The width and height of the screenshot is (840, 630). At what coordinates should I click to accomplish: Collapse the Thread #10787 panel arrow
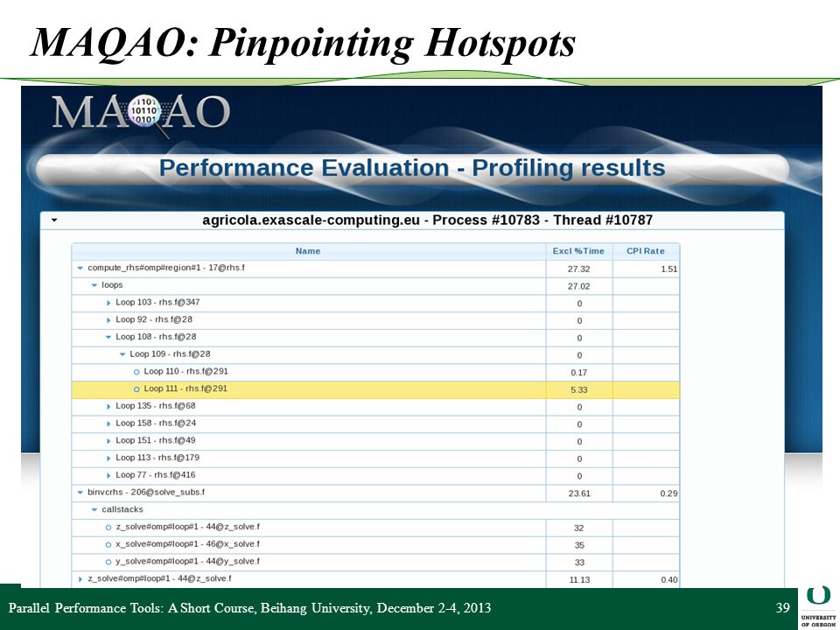pos(54,220)
